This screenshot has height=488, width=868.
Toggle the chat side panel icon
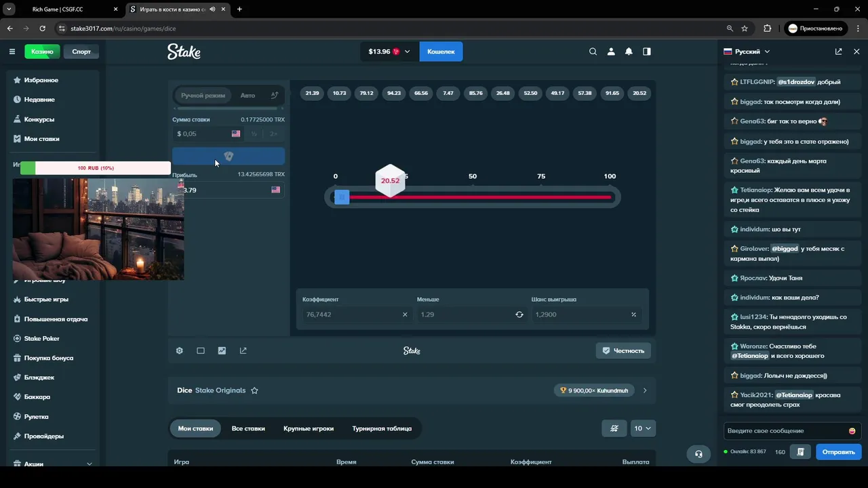point(647,52)
